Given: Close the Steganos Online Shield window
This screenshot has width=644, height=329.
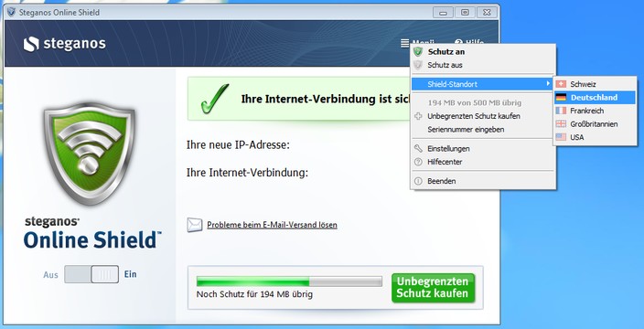Looking at the screenshot, I should click(x=487, y=12).
